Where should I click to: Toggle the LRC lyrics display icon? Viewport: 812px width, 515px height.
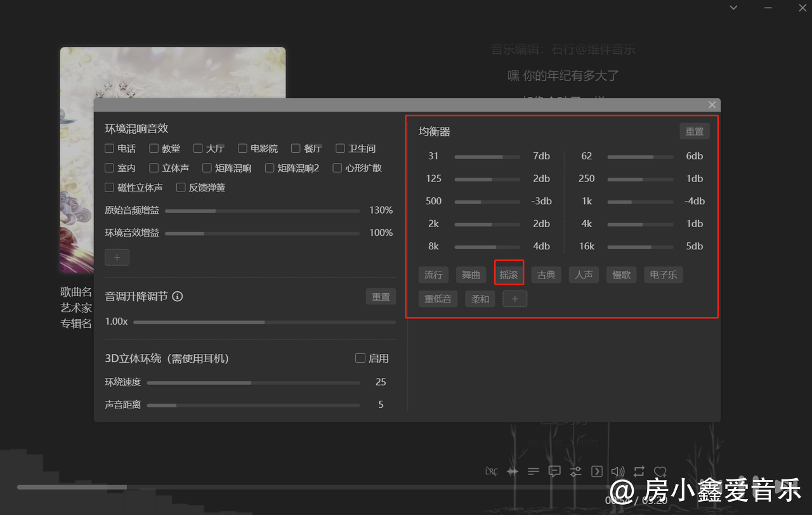coord(492,471)
